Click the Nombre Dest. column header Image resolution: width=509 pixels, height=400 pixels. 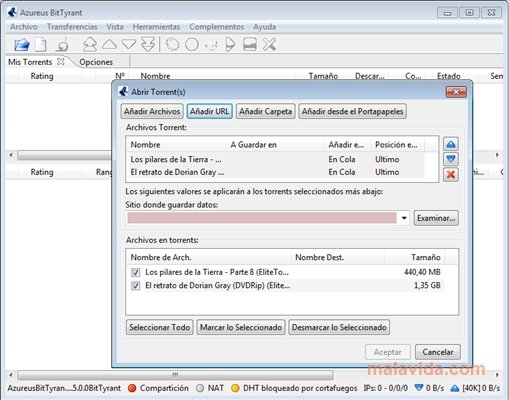click(x=338, y=257)
